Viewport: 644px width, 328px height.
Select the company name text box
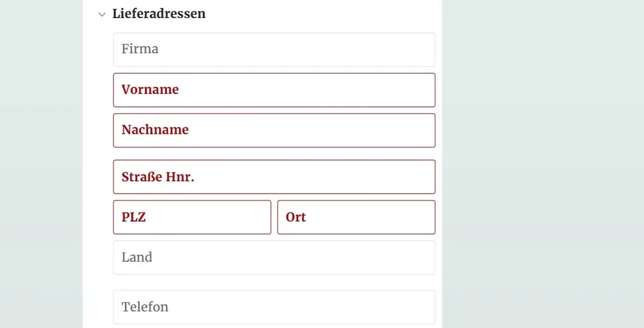pos(274,50)
